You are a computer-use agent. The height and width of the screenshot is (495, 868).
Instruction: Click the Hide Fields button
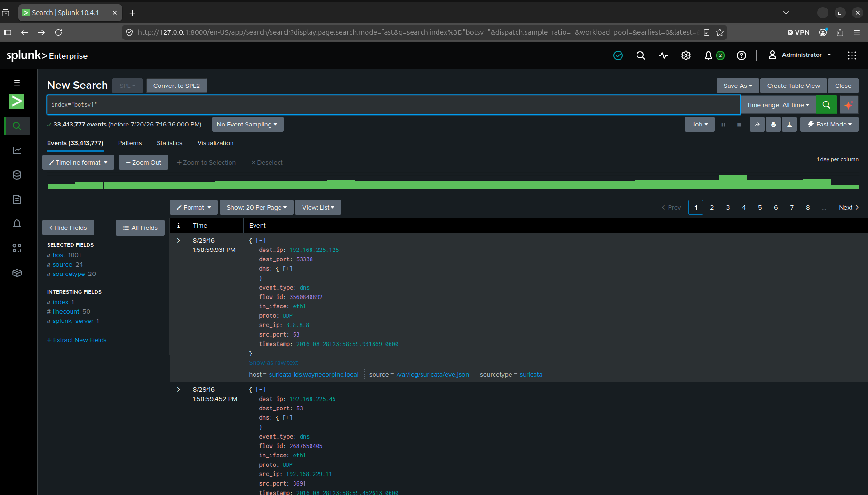(68, 228)
